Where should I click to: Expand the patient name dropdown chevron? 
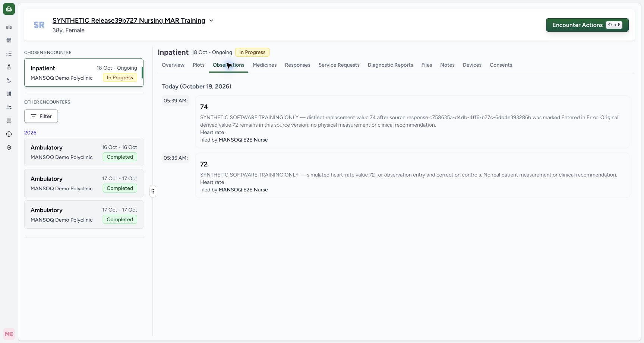coord(211,20)
